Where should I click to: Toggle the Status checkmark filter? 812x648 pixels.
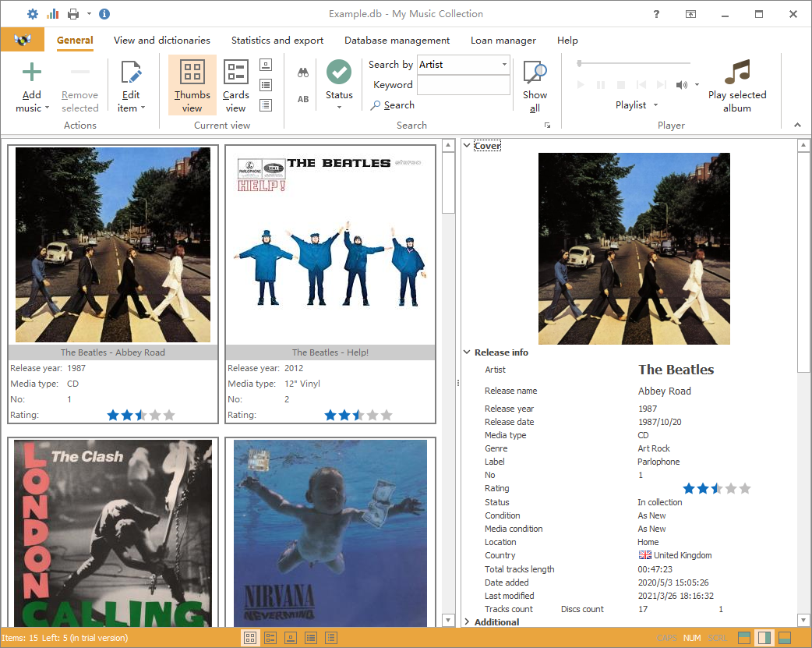[339, 73]
